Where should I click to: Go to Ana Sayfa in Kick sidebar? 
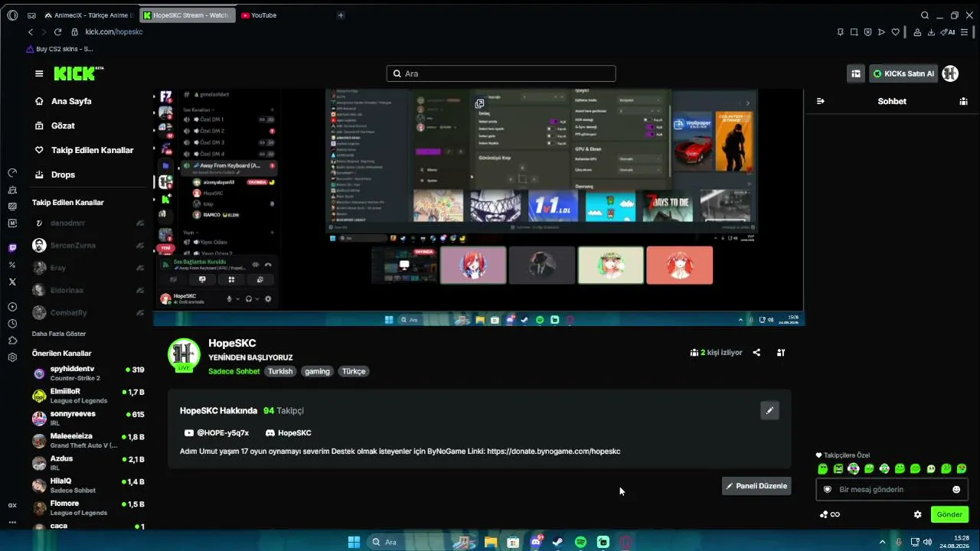71,101
